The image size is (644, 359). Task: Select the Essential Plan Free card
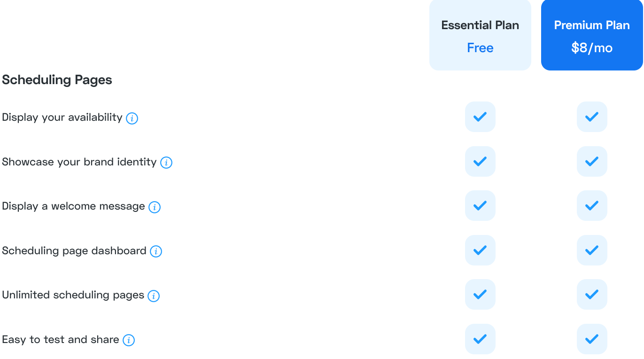click(480, 35)
